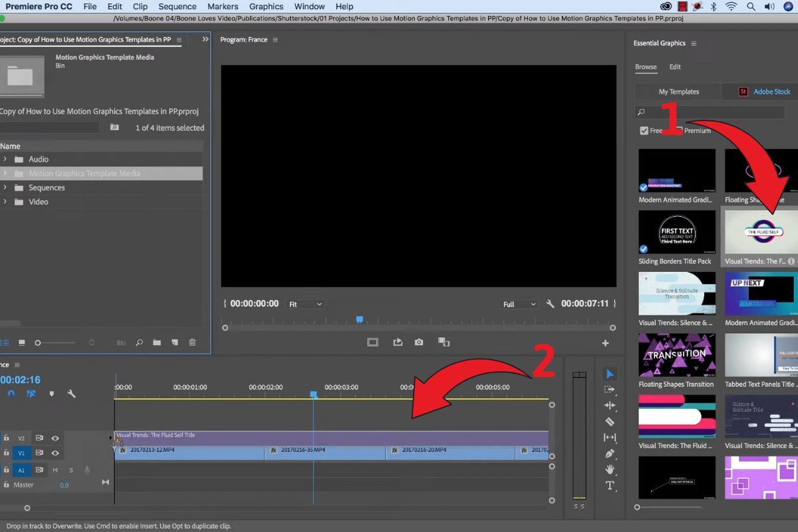The image size is (798, 532).
Task: Select the Pen tool
Action: pos(610,454)
